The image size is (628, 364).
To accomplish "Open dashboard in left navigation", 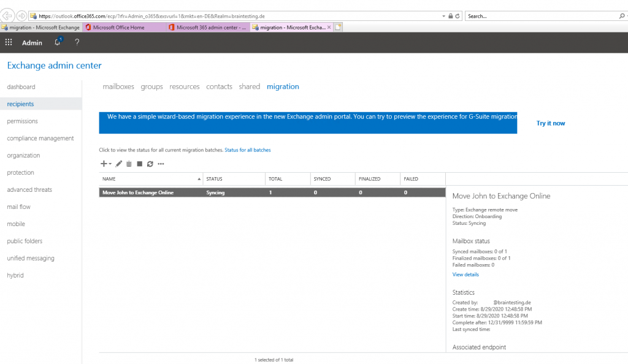I will (x=21, y=87).
